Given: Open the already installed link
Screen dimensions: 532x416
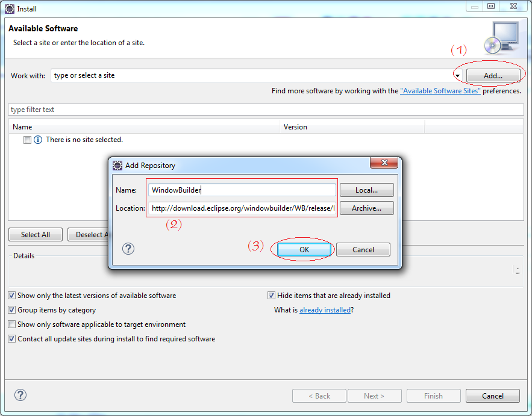Looking at the screenshot, I should point(325,310).
